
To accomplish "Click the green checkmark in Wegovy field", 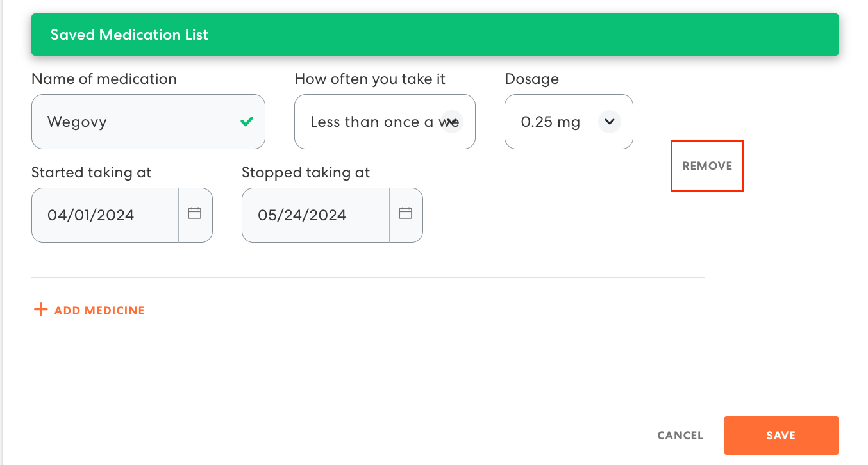I will (x=246, y=121).
